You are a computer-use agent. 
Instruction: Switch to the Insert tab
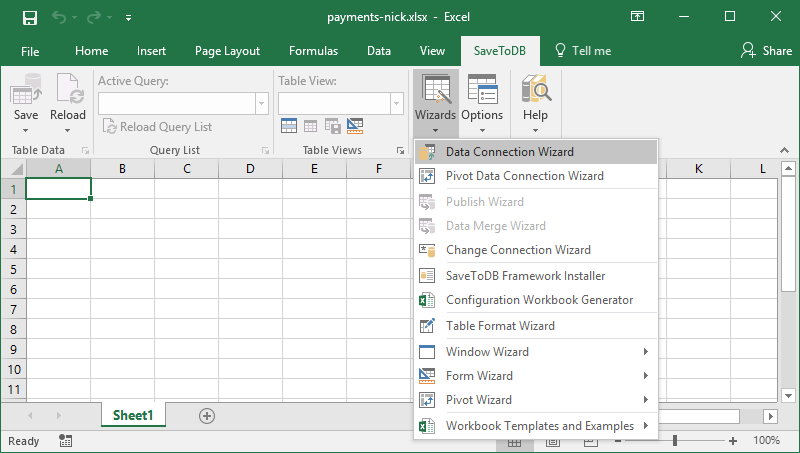pyautogui.click(x=151, y=51)
